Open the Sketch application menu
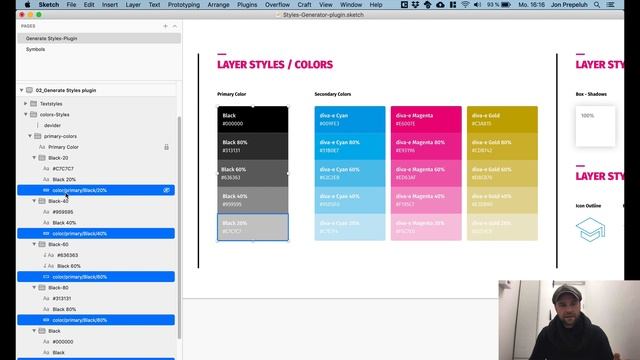640x360 pixels. pos(49,5)
